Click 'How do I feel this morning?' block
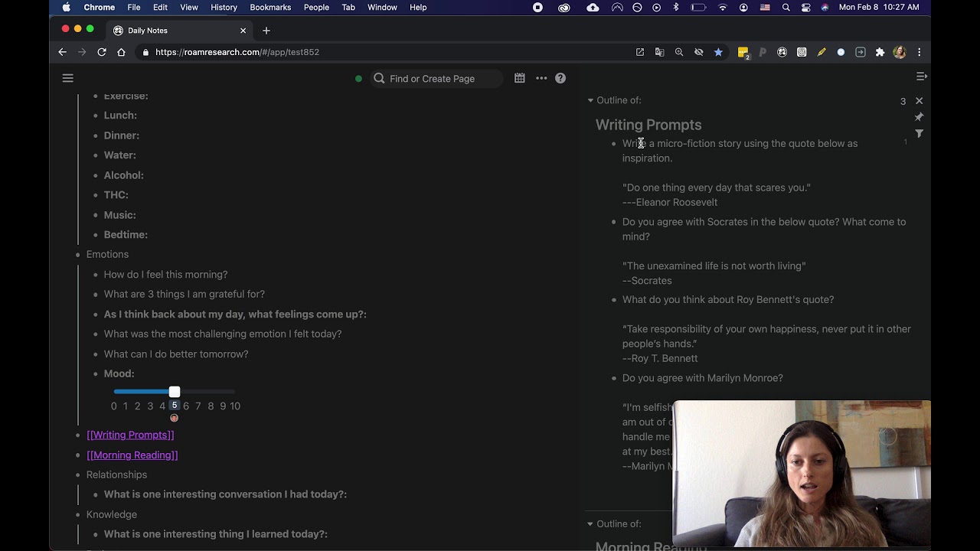The height and width of the screenshot is (551, 980). [165, 275]
